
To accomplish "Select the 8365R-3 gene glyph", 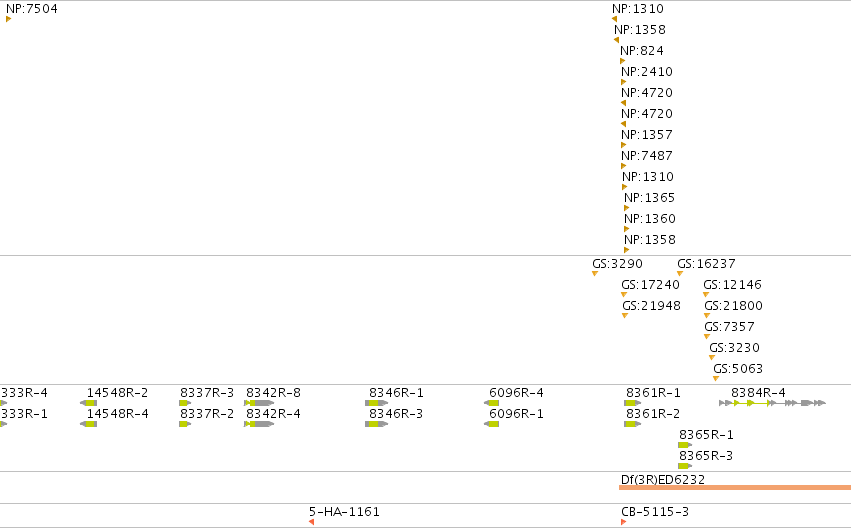I will [x=685, y=466].
